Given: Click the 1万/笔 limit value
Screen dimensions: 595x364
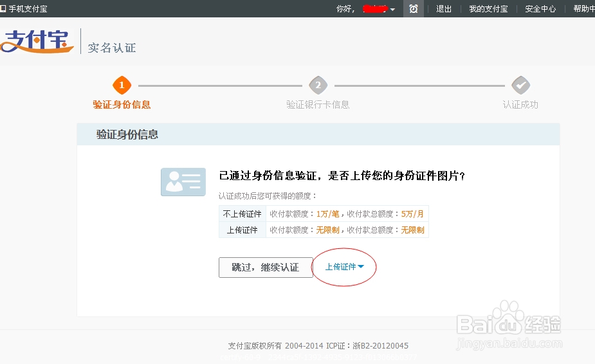Looking at the screenshot, I should (328, 214).
